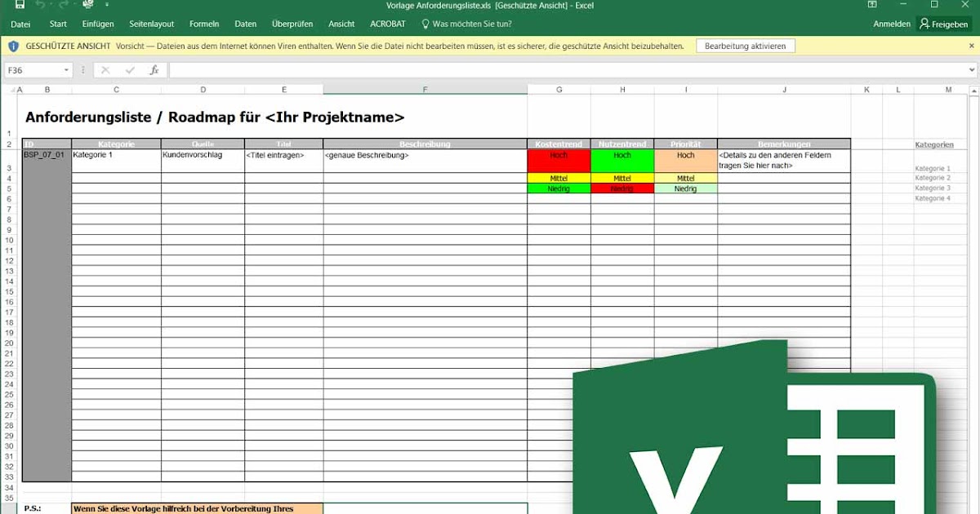Select the red Hoch cell under Kostentrend
This screenshot has height=514, width=980.
(559, 161)
